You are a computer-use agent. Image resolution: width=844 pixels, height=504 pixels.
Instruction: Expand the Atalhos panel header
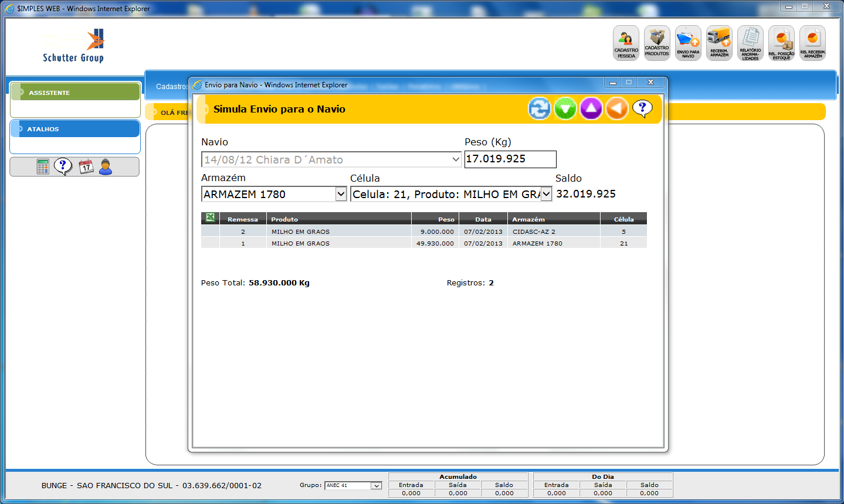[x=75, y=129]
